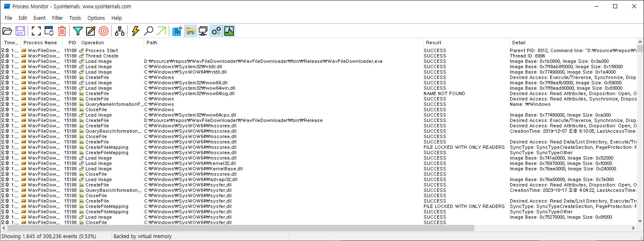Click the wow64log.dll path cell

point(189,93)
